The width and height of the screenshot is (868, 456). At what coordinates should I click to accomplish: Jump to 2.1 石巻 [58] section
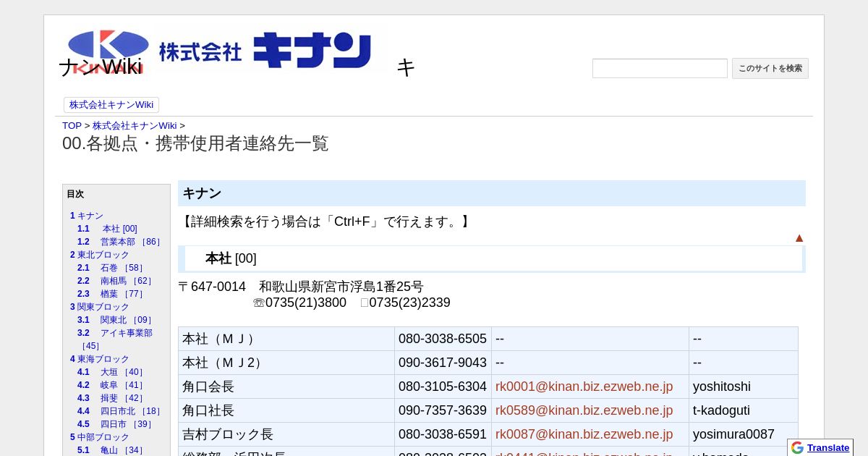112,268
